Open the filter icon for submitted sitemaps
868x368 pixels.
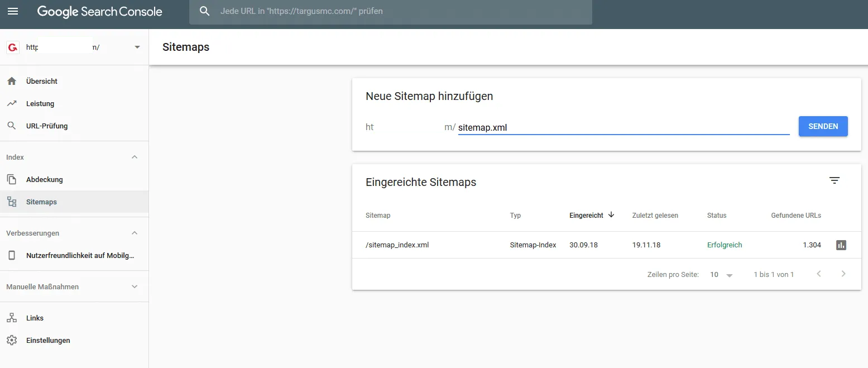pyautogui.click(x=835, y=180)
